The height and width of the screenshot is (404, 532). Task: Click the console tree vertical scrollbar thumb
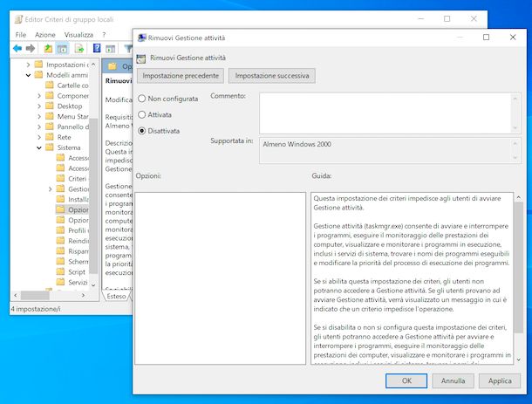(x=93, y=196)
